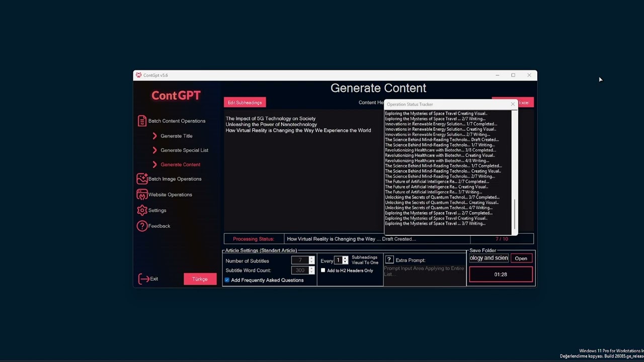Click the Batch Image Operations icon
Viewport: 644px width, 362px height.
142,179
